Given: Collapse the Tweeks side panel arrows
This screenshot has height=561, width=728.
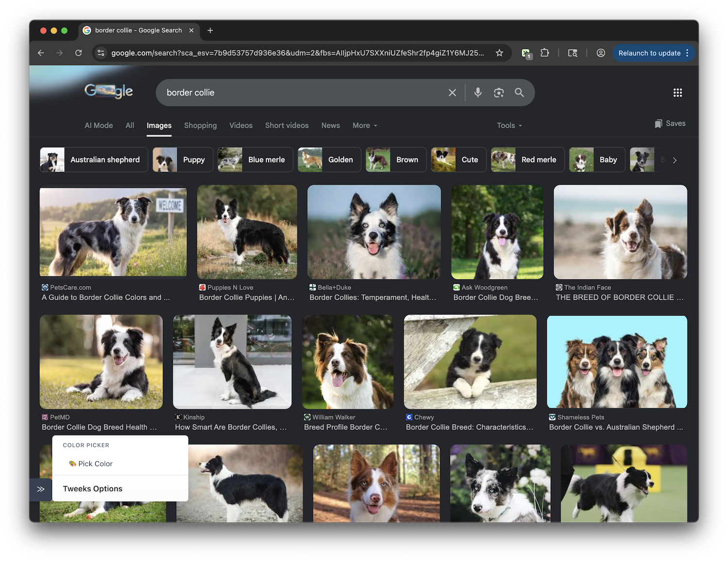Looking at the screenshot, I should [x=41, y=489].
